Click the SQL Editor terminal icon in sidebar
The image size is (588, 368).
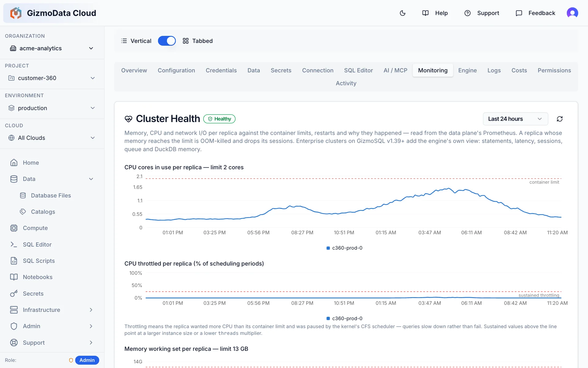click(x=14, y=244)
